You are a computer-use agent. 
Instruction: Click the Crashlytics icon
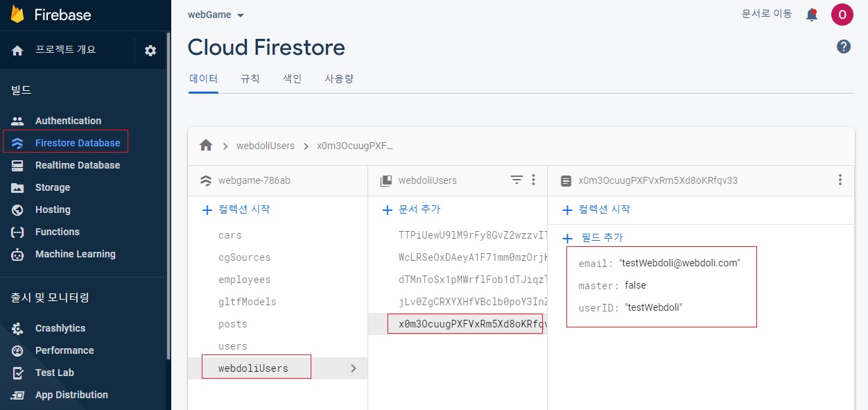coord(18,328)
